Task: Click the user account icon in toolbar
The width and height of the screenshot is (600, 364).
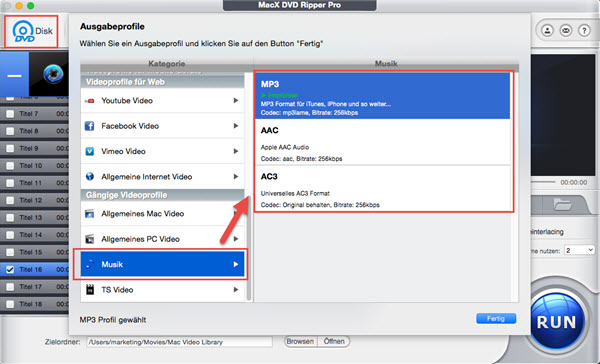Action: [548, 30]
